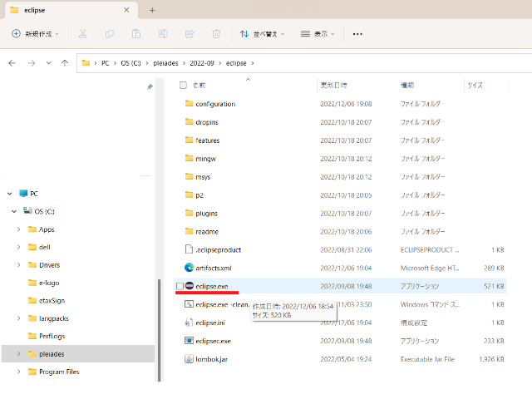Click the PC computer icon in tree
The image size is (532, 399).
point(23,194)
